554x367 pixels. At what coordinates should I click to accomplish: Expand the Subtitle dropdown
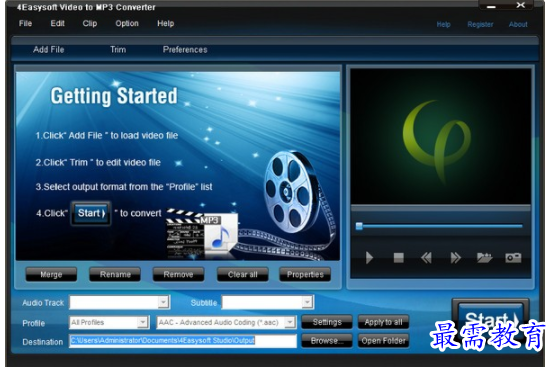pos(307,302)
